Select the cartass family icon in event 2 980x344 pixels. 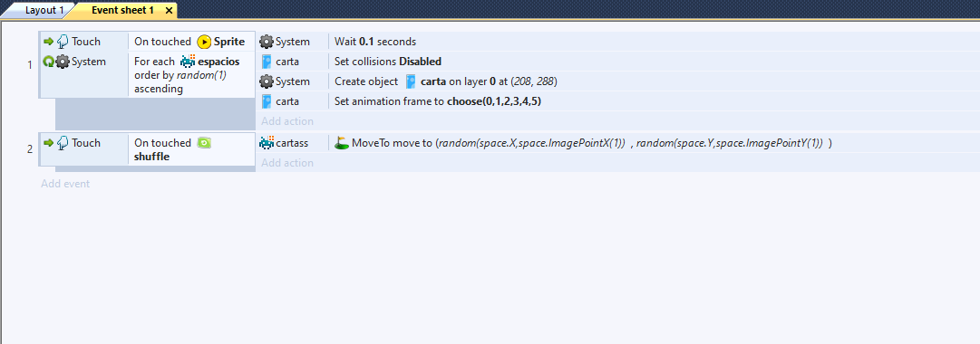[267, 143]
